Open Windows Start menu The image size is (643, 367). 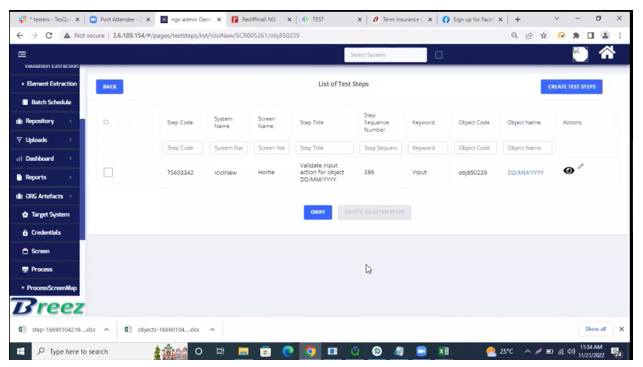pos(21,351)
